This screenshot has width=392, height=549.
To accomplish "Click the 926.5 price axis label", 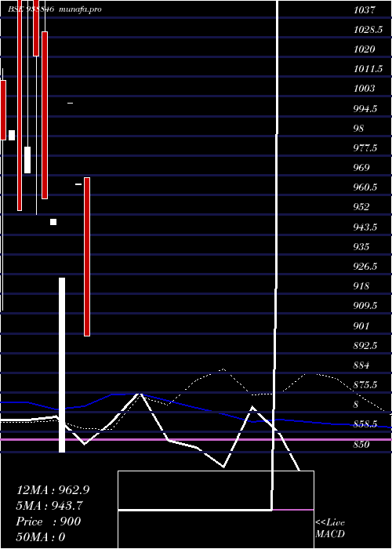I will pos(365,267).
